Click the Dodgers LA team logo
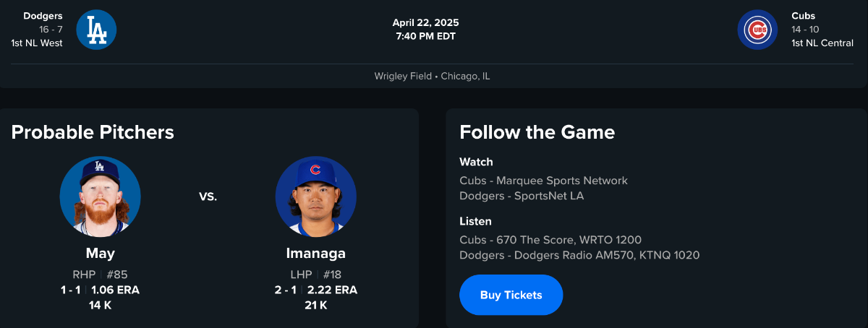The height and width of the screenshot is (328, 868). [x=96, y=30]
